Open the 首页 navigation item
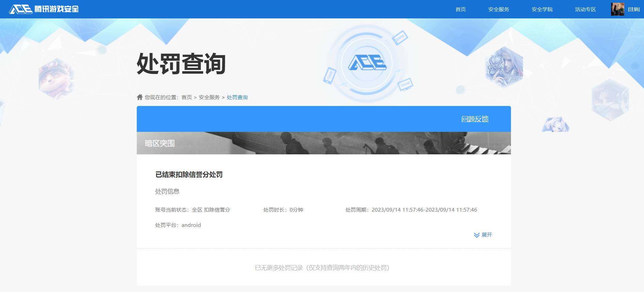The width and height of the screenshot is (644, 292). click(x=461, y=9)
